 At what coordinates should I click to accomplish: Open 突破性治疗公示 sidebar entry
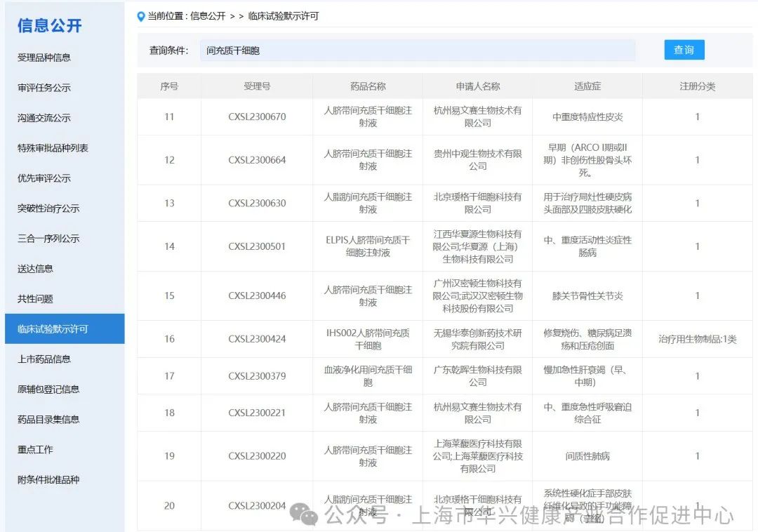click(x=48, y=208)
